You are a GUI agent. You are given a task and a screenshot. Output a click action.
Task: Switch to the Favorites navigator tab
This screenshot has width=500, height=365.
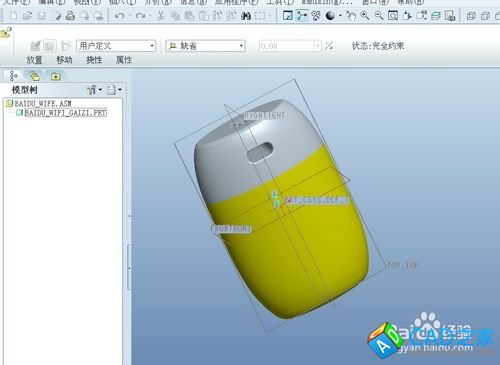click(x=56, y=76)
